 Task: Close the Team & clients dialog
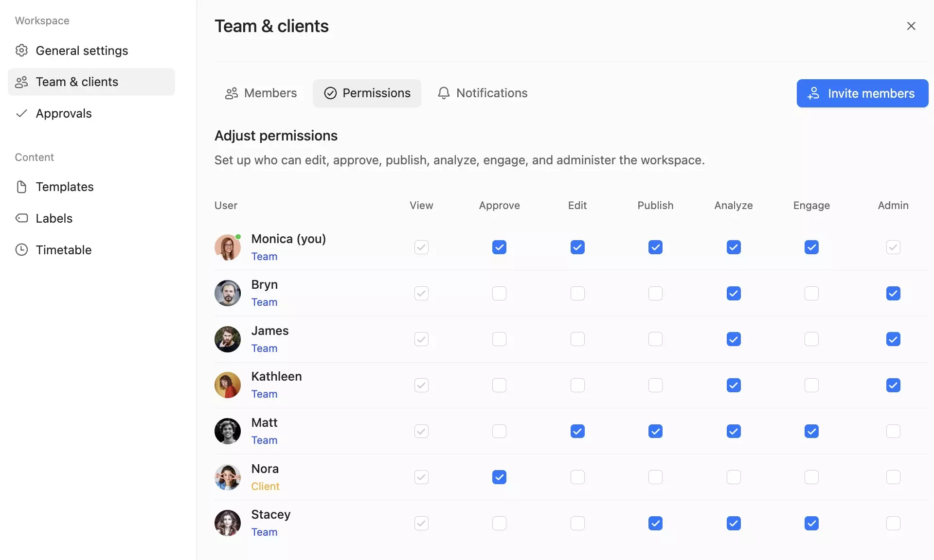click(x=911, y=26)
